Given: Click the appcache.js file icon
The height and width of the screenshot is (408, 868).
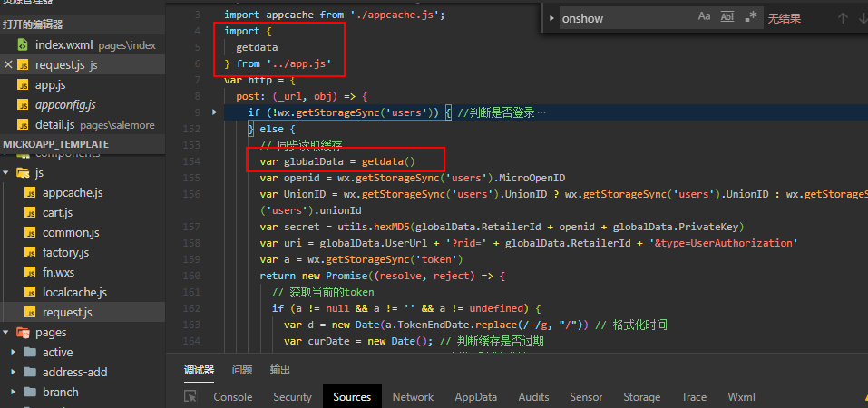Looking at the screenshot, I should (x=31, y=193).
